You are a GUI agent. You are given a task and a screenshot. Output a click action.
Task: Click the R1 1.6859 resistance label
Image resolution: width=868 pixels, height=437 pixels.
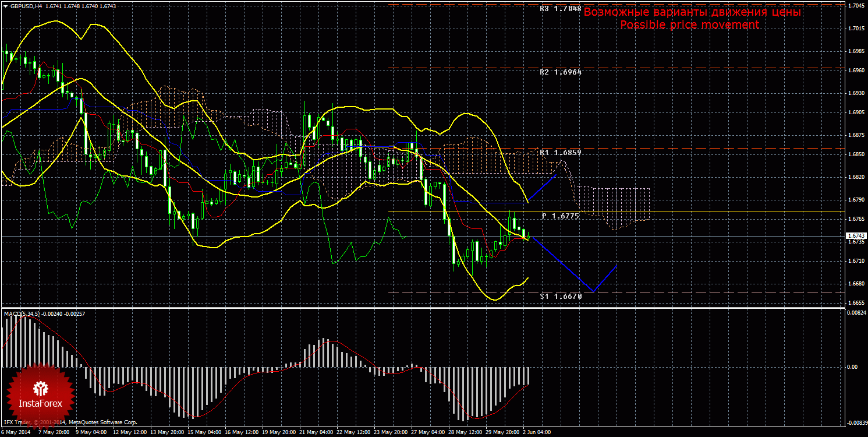coord(560,152)
